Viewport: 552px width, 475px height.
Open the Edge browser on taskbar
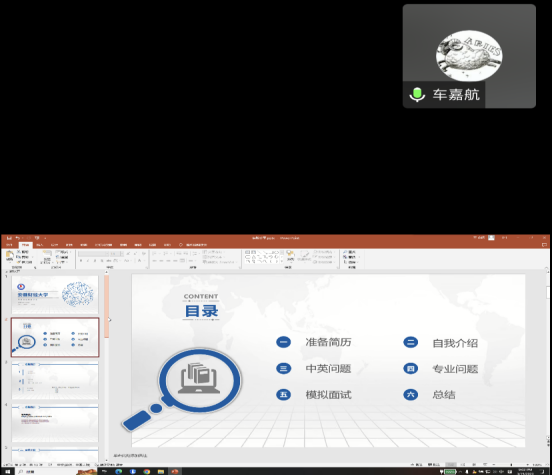tap(119, 471)
